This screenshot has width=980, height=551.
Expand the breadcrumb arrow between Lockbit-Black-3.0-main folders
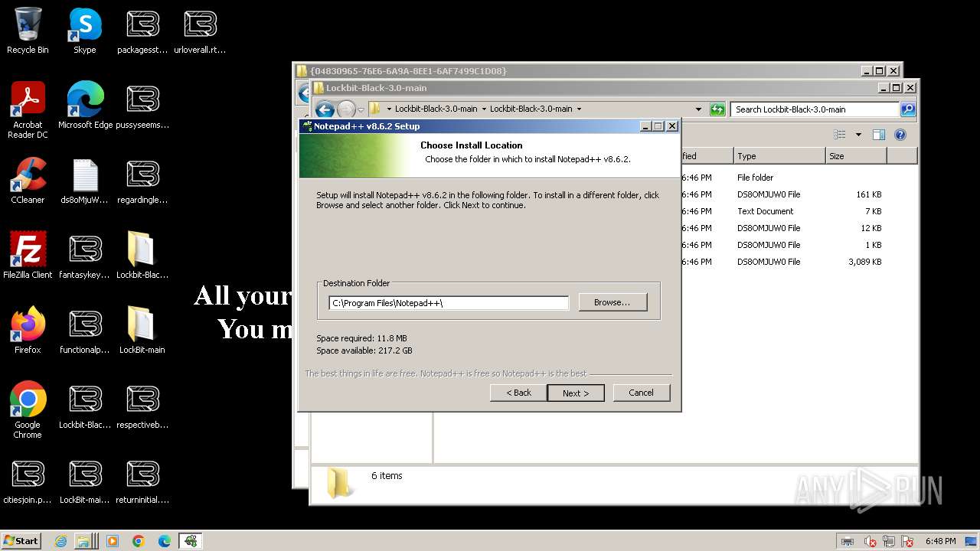pos(484,109)
